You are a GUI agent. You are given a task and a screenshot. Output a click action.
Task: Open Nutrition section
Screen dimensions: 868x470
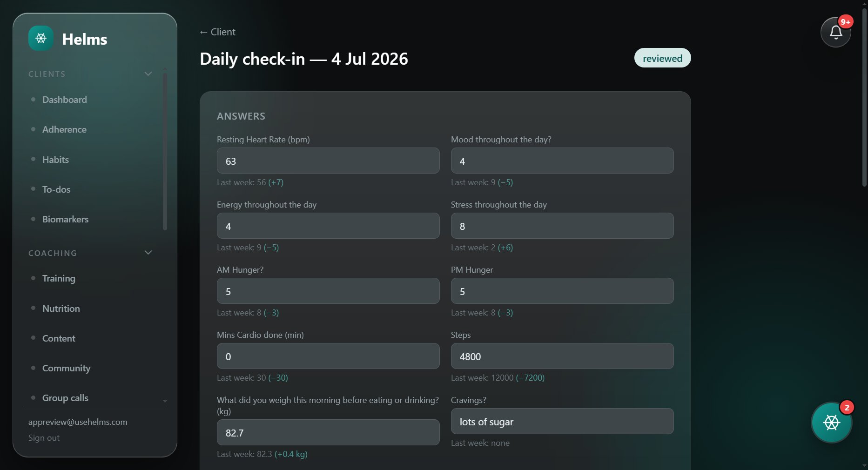61,309
